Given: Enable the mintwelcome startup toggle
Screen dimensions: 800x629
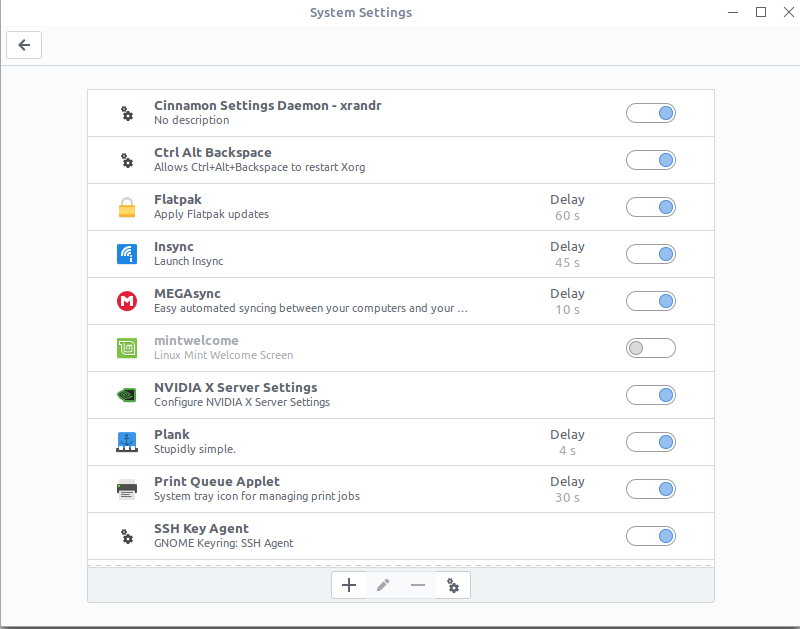Looking at the screenshot, I should point(650,348).
